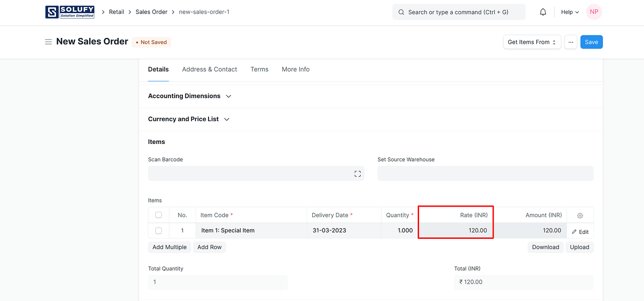Click the Amount (INR) column header
The height and width of the screenshot is (301, 644).
(530, 215)
